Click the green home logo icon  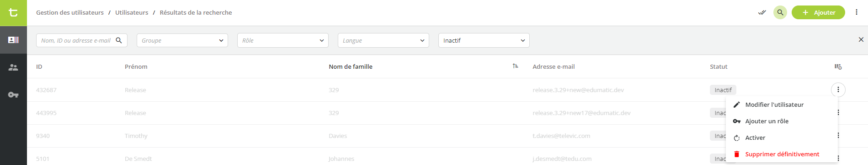[x=13, y=13]
